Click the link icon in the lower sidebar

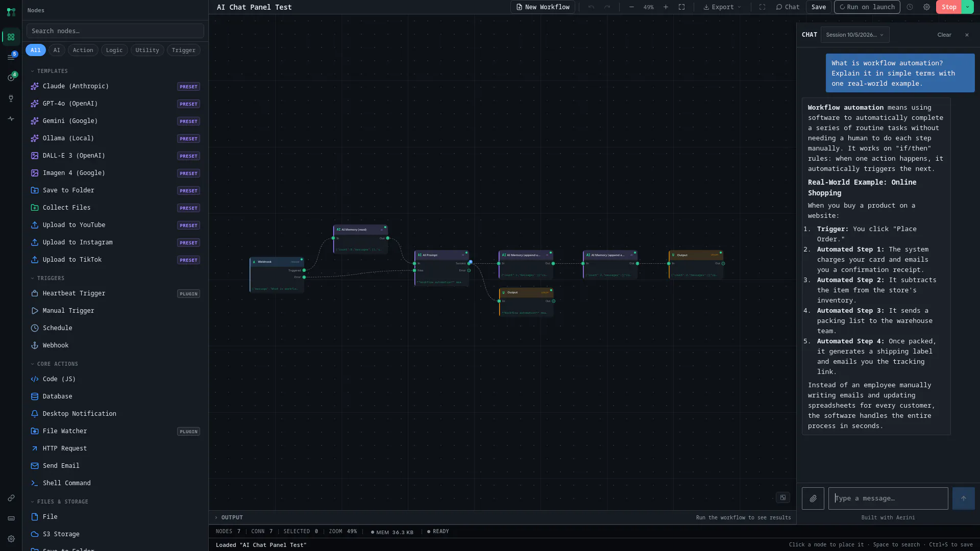pos(11,498)
